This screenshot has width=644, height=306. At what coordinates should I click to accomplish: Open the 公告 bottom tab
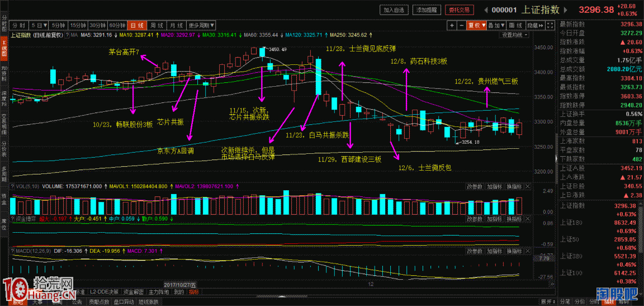click(x=77, y=302)
